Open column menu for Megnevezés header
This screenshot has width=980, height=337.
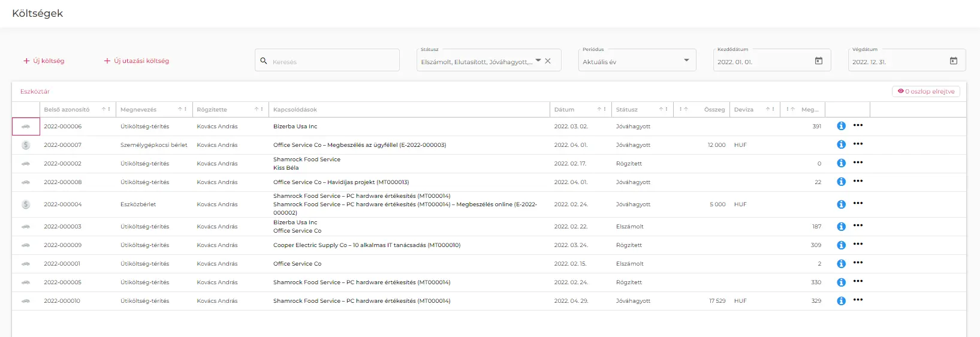[x=185, y=109]
